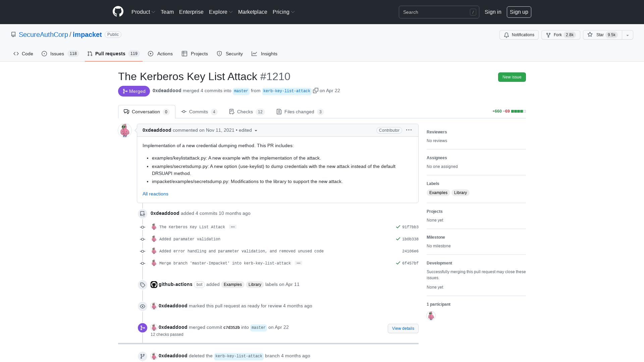View check status for commit 1b0b338

point(398,239)
